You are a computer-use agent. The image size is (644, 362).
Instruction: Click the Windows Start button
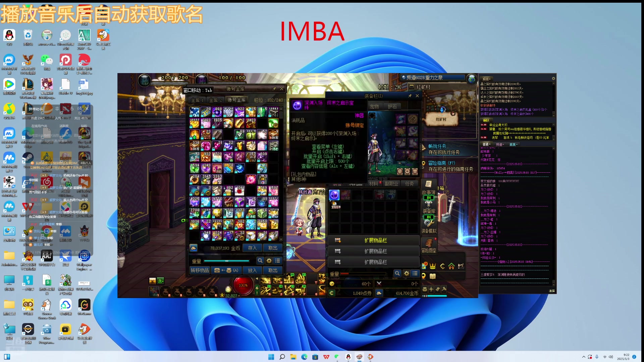pyautogui.click(x=271, y=357)
